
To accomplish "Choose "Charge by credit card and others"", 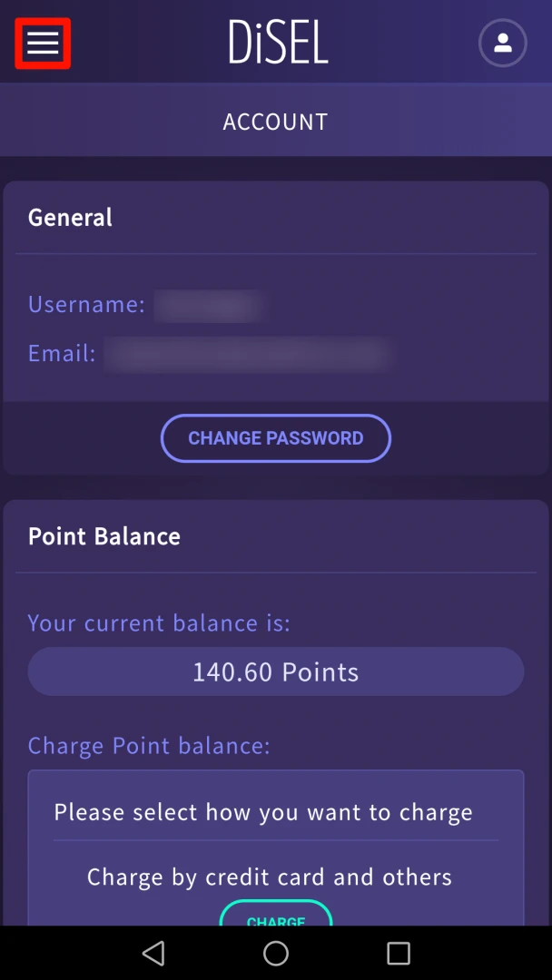I will coord(270,877).
